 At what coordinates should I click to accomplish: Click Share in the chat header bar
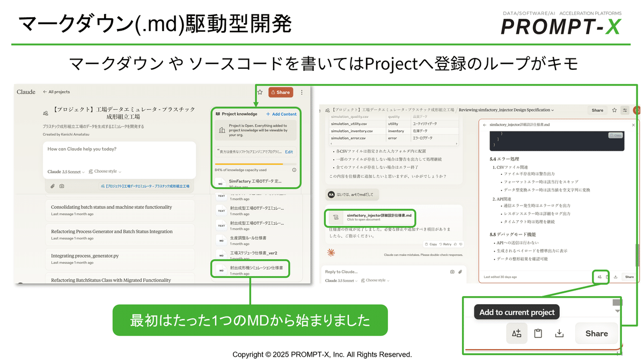(597, 110)
